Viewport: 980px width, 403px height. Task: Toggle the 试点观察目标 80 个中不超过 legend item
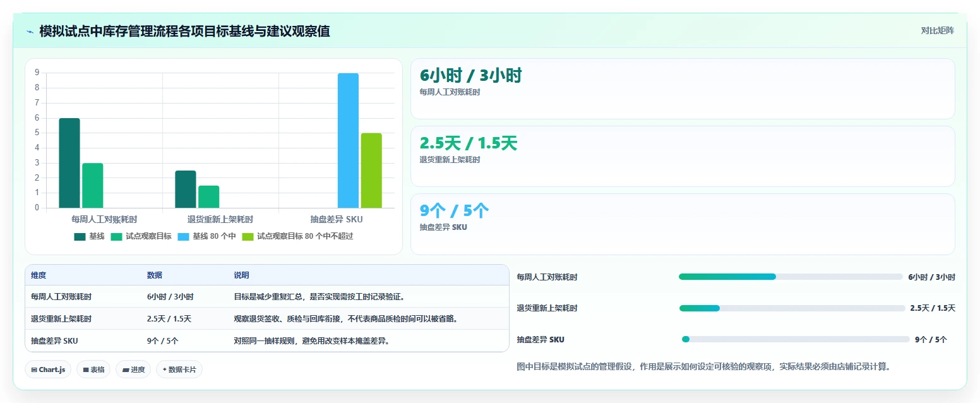coord(297,236)
